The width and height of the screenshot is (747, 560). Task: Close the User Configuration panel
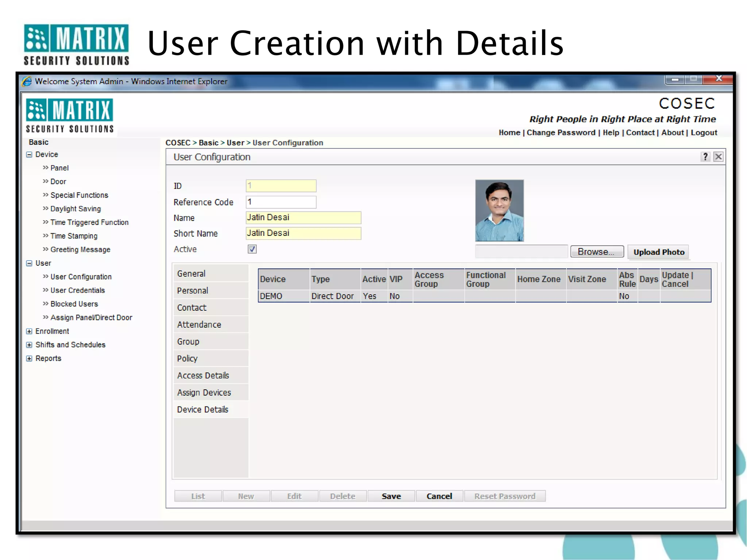coord(718,157)
